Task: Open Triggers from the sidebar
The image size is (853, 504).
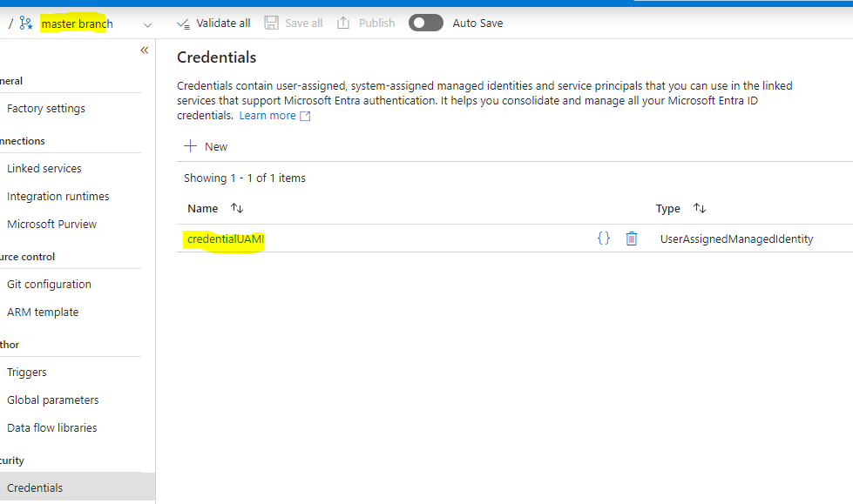Action: tap(26, 372)
